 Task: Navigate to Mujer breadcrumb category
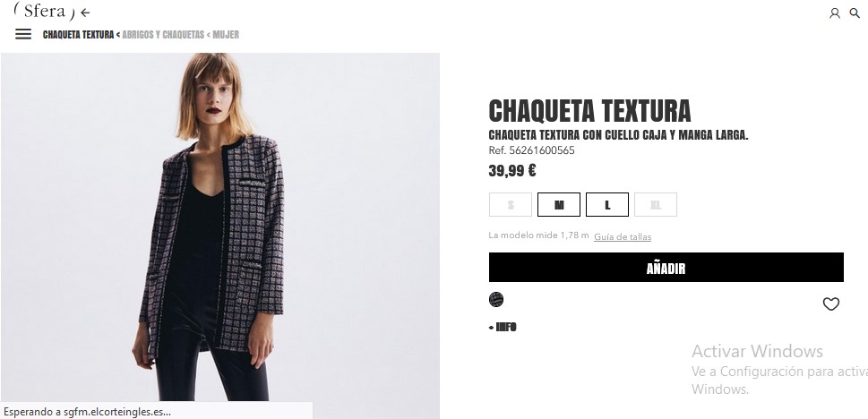pyautogui.click(x=226, y=34)
